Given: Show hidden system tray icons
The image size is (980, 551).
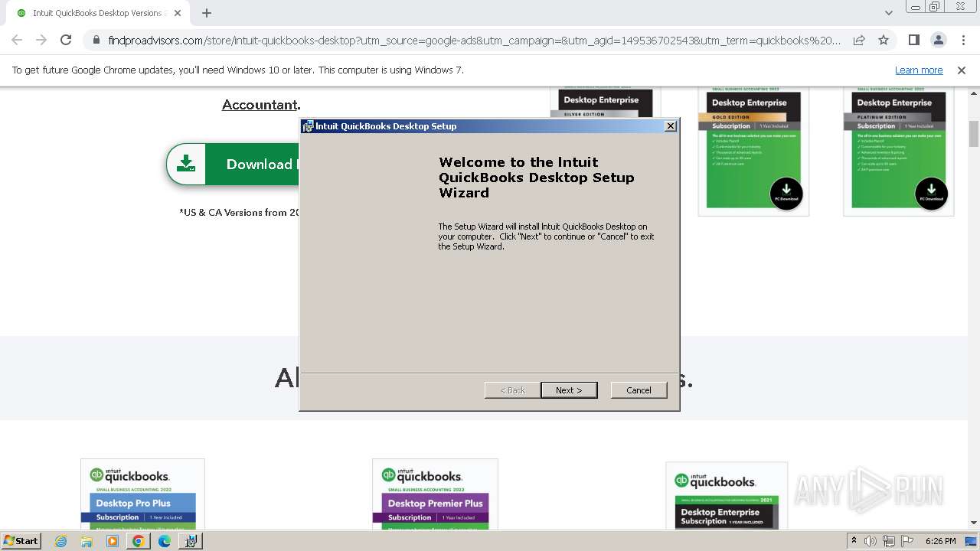Looking at the screenshot, I should [x=854, y=540].
